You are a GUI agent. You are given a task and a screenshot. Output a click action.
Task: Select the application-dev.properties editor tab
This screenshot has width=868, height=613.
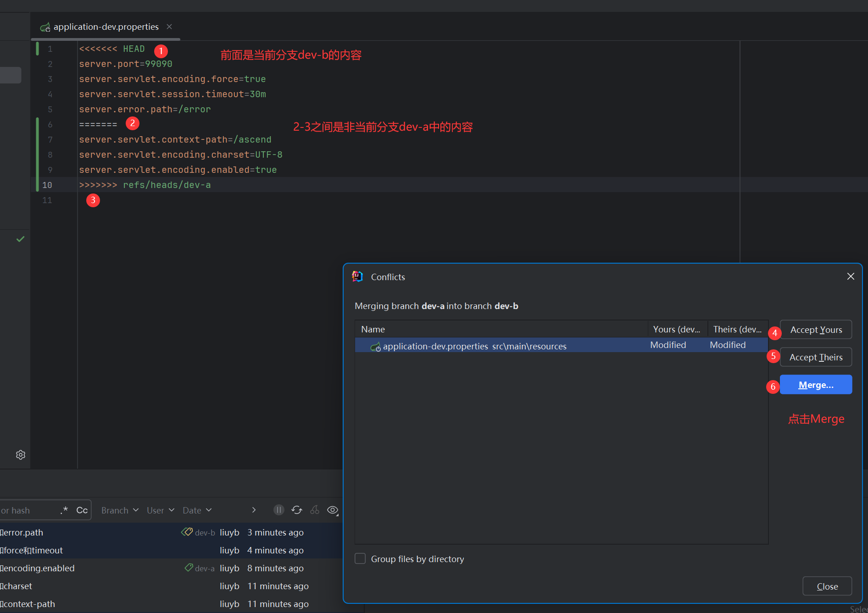[x=106, y=27]
